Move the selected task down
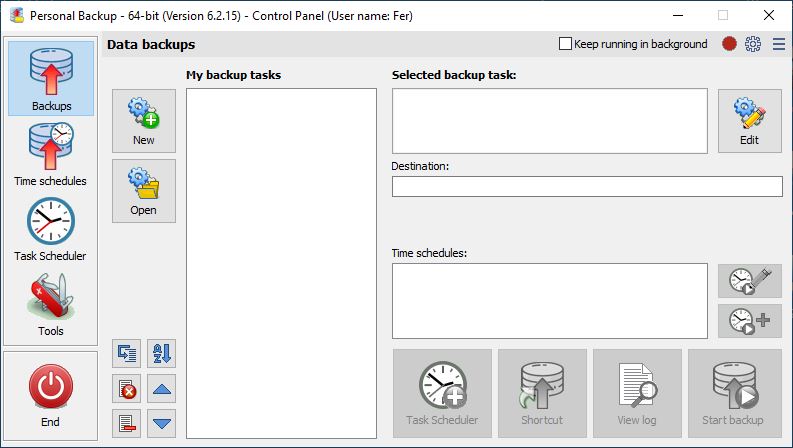793x448 pixels. point(162,424)
